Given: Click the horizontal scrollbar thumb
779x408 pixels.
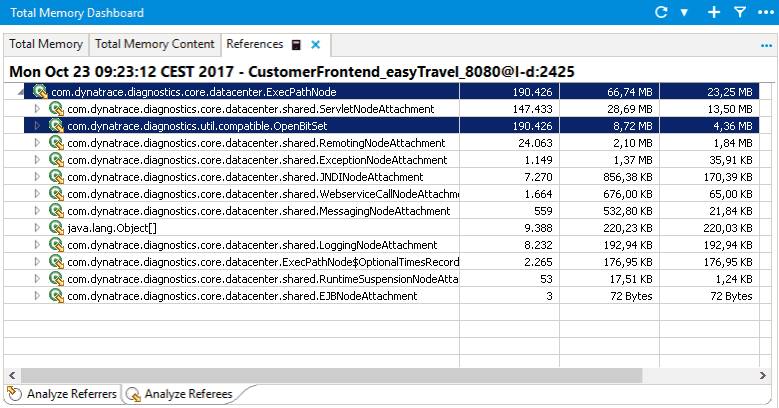Looking at the screenshot, I should pyautogui.click(x=331, y=375).
